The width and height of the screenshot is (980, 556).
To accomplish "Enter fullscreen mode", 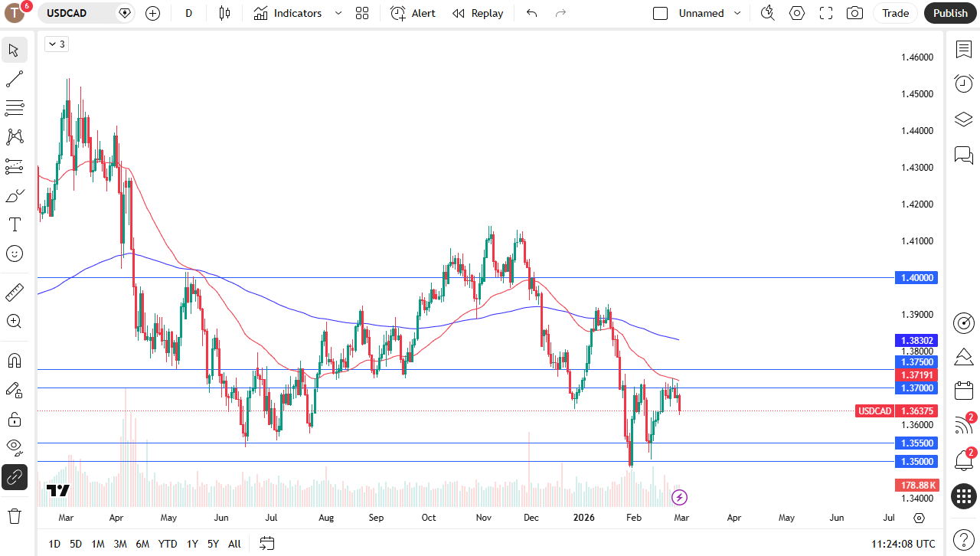I will (826, 13).
